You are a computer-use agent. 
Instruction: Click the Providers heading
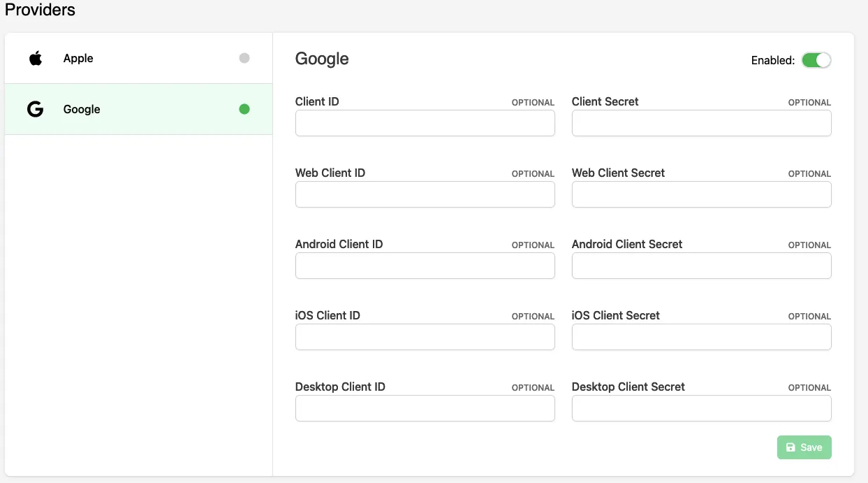point(40,10)
